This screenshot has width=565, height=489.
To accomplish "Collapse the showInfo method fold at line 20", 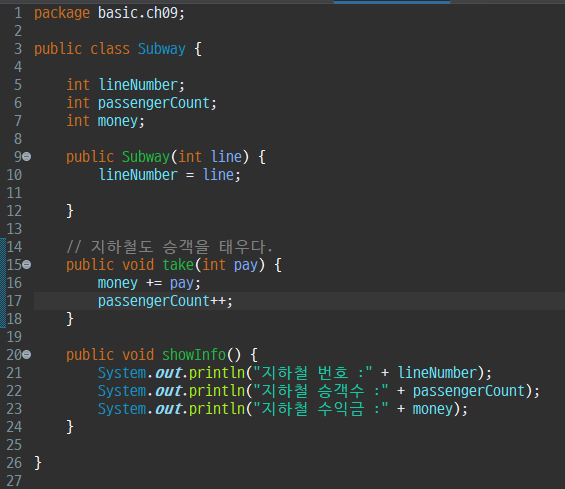I will click(x=27, y=355).
